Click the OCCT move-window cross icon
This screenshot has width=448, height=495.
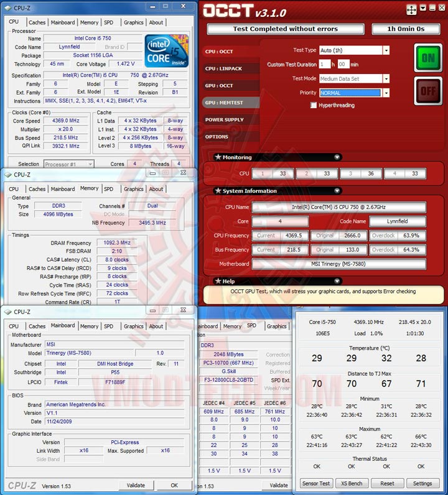[411, 10]
